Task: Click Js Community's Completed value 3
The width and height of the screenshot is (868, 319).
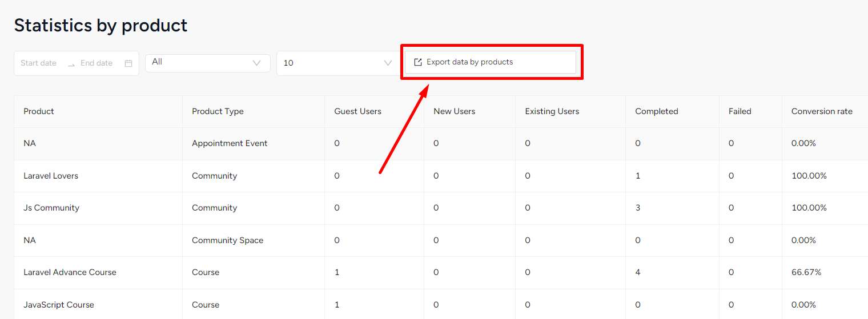Action: coord(638,208)
